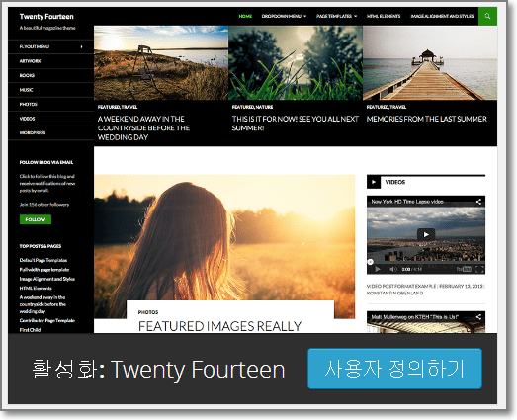Share the New York HD Time Lapse video
The width and height of the screenshot is (517, 420).
(478, 202)
